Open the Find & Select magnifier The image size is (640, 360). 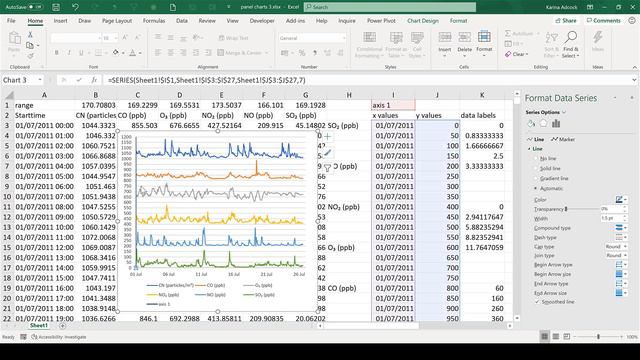coord(570,44)
